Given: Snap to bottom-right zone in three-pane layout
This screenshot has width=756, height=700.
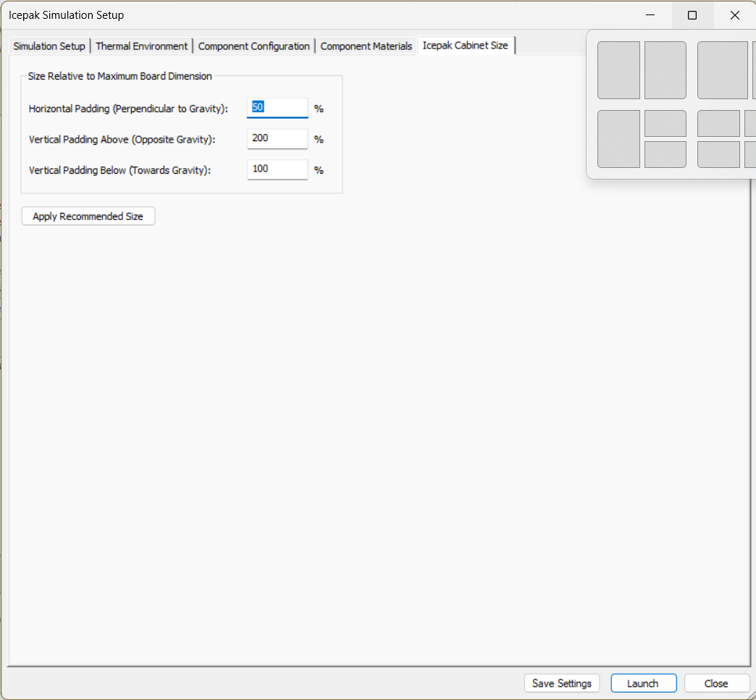Looking at the screenshot, I should tap(665, 154).
